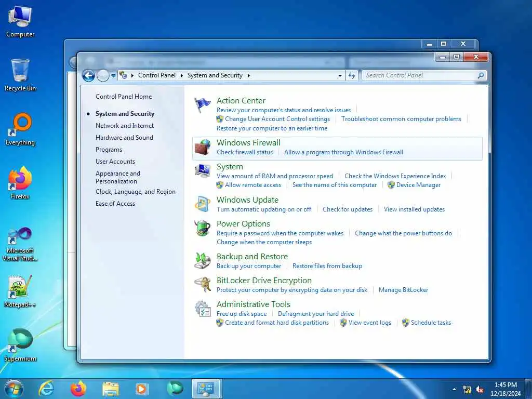The width and height of the screenshot is (532, 399).
Task: Click the Control Panel icon in address bar
Action: pos(124,75)
